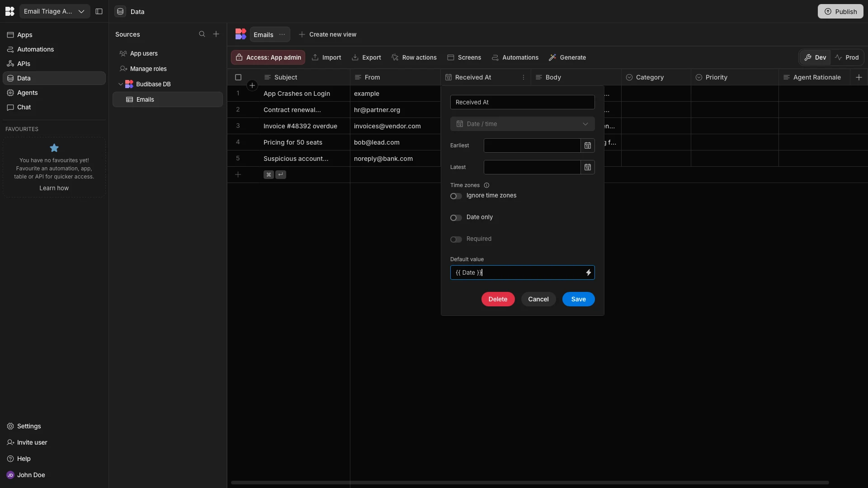Viewport: 868px width, 488px height.
Task: Open Agents in the left navigation
Action: tap(27, 93)
